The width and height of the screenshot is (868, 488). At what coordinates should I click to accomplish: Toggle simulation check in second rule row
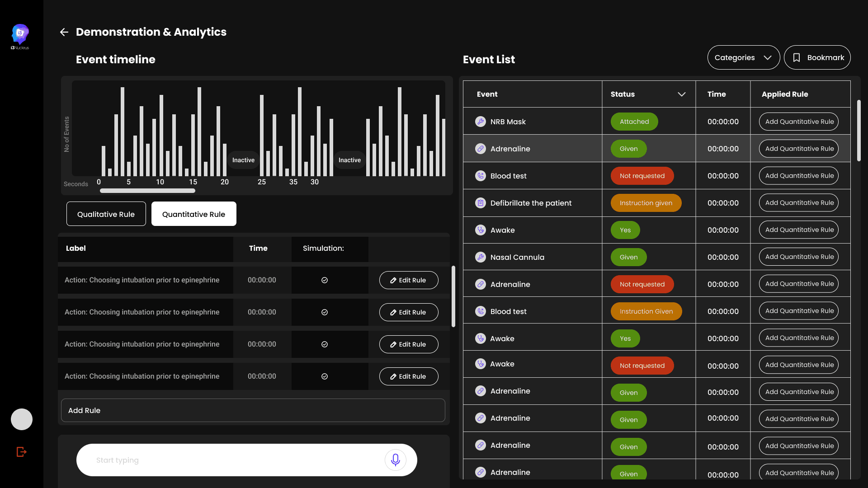325,312
